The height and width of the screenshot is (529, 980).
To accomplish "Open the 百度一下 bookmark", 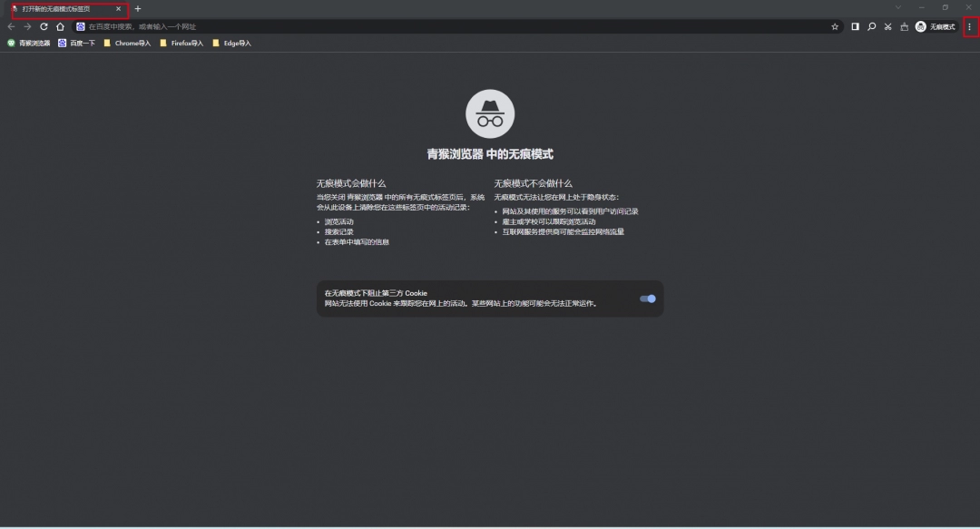I will click(x=76, y=44).
